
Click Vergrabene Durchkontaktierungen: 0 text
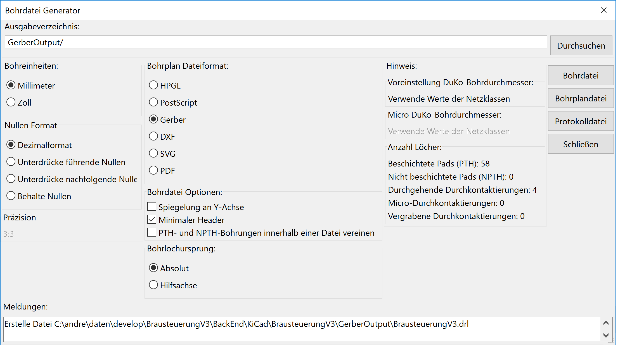(456, 216)
